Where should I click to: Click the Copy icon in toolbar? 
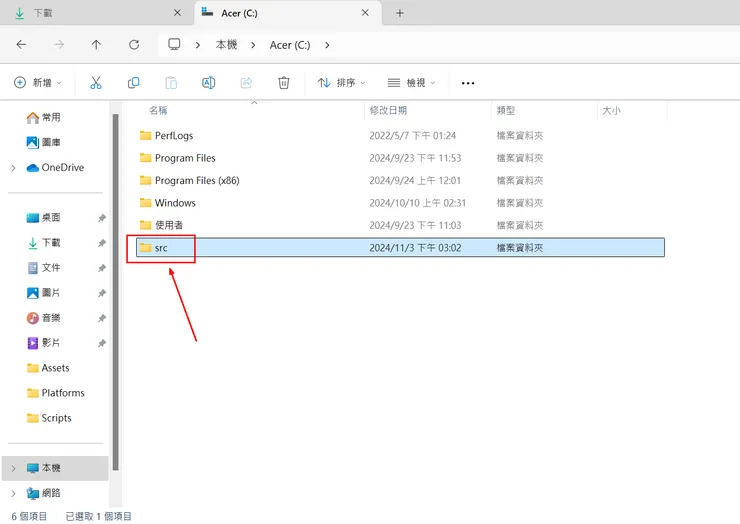pos(134,83)
